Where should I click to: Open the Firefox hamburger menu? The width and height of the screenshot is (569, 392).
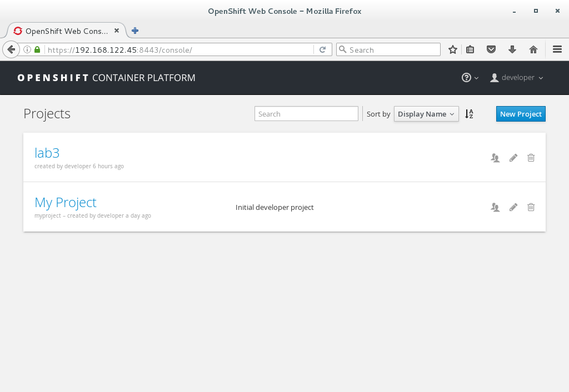[557, 49]
